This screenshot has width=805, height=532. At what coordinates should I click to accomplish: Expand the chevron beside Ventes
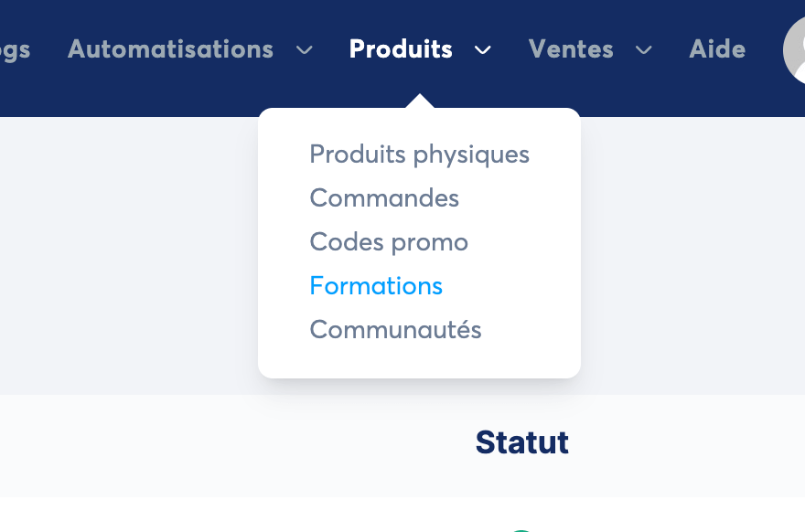click(x=644, y=50)
